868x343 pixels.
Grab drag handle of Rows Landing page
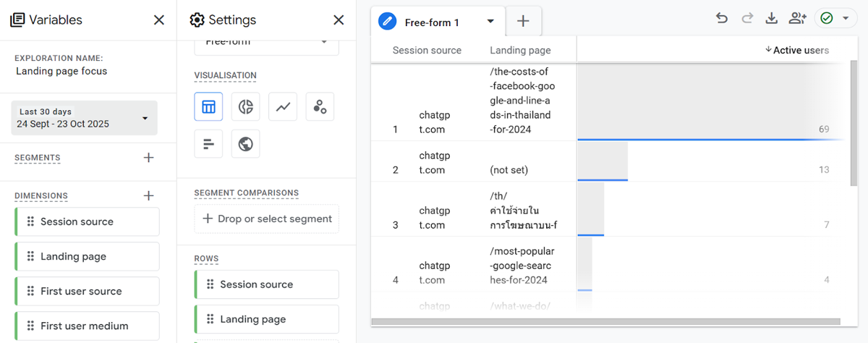click(x=210, y=319)
